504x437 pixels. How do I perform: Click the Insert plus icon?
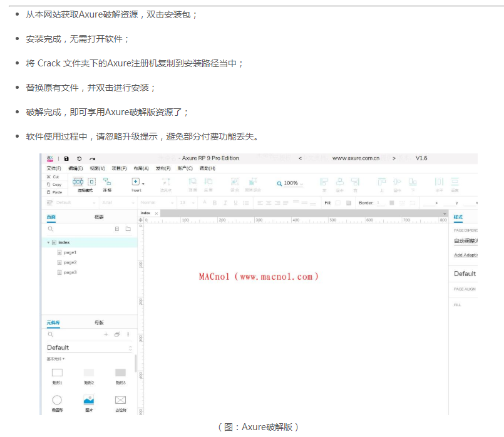pos(136,182)
